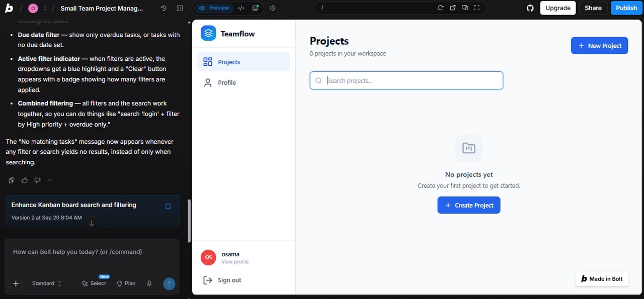644x299 pixels.
Task: Jump to bottom of chat arrow
Action: pyautogui.click(x=92, y=224)
